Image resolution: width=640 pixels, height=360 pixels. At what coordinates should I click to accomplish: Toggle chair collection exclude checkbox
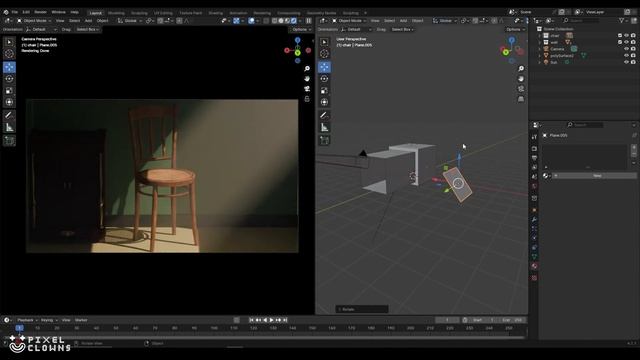click(x=620, y=36)
